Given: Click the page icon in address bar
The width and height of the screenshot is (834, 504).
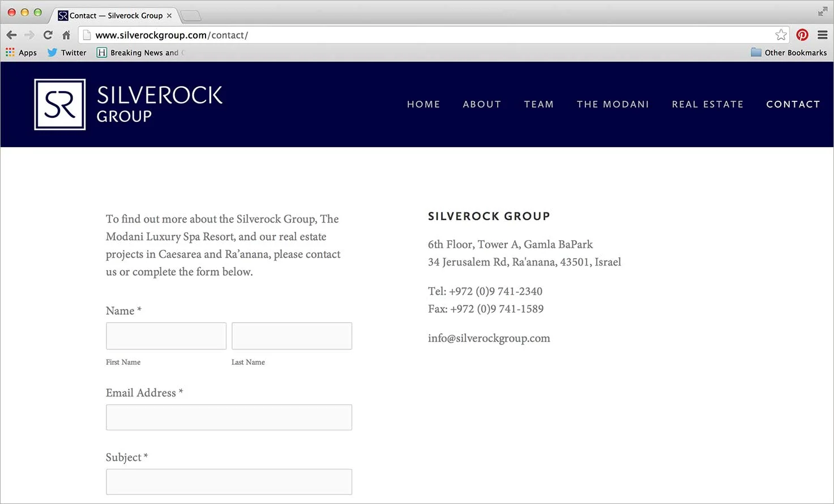Looking at the screenshot, I should point(87,35).
